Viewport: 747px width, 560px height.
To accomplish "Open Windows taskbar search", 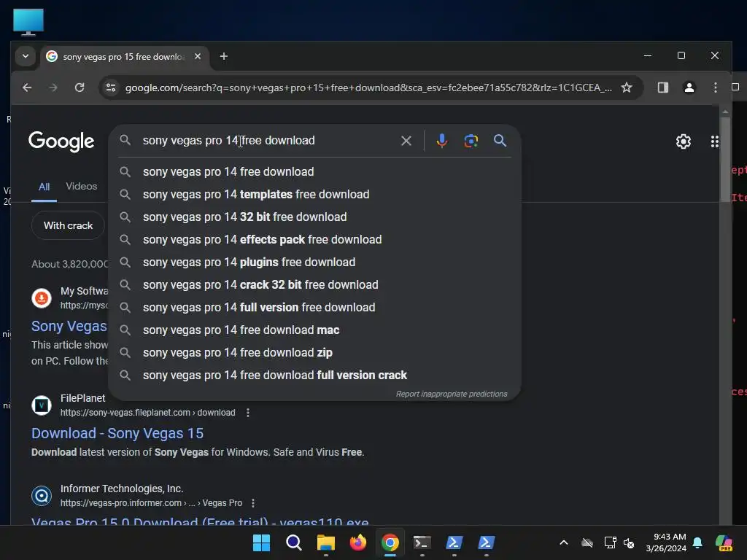I will click(293, 542).
